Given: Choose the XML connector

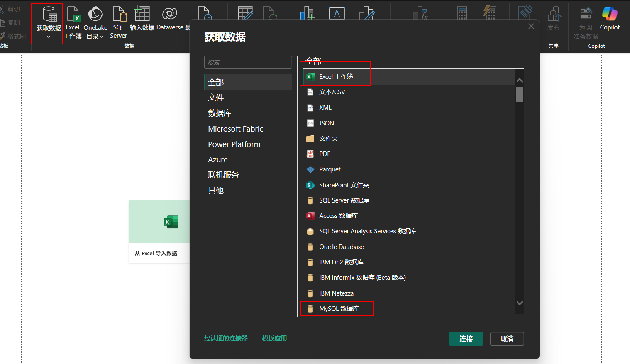Looking at the screenshot, I should click(x=409, y=107).
